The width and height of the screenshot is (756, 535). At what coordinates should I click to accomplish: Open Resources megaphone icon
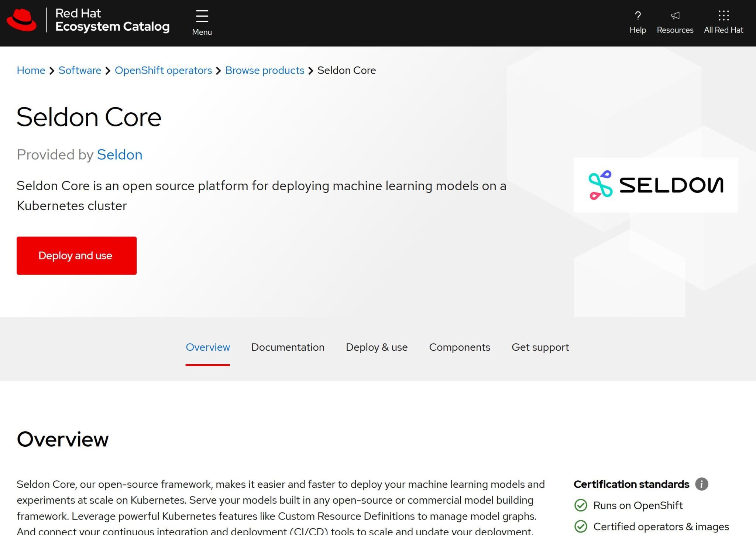coord(675,16)
